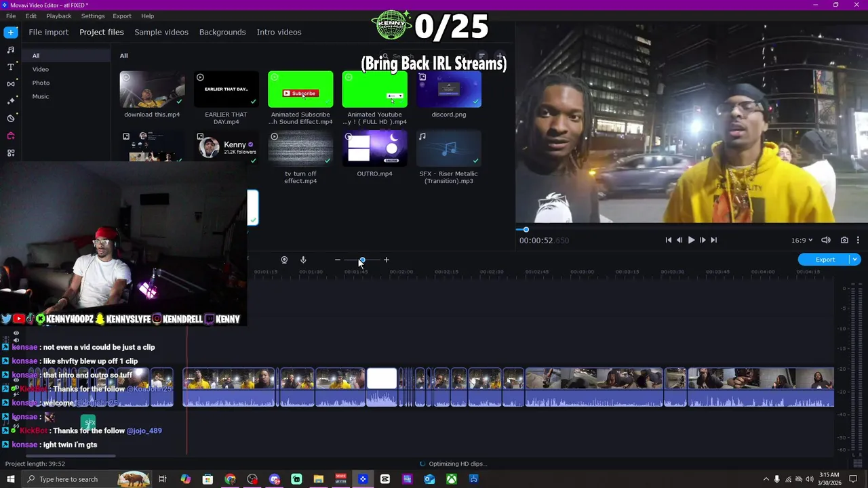Open Outlook from the taskbar
This screenshot has height=488, width=868.
[429, 479]
